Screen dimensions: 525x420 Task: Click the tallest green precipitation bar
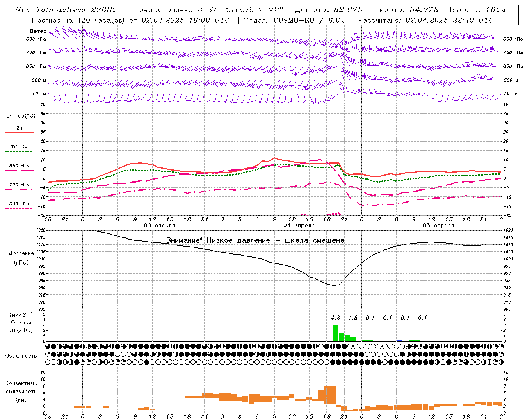point(335,333)
